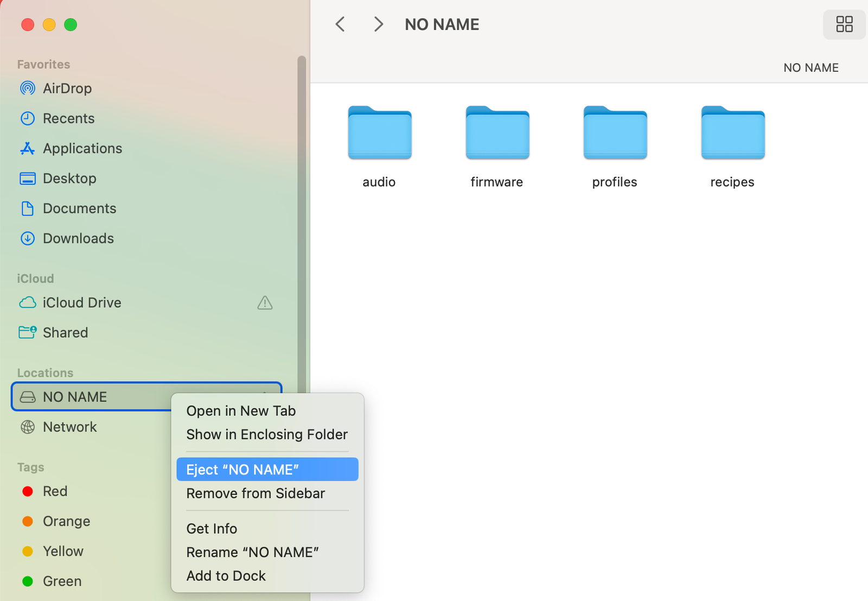
Task: Choose Get Info from the menu
Action: click(267, 529)
